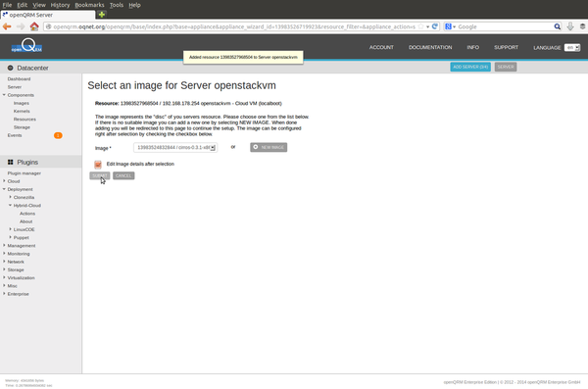Click the reload page icon
Screen dimensions: 588x389
coord(434,26)
